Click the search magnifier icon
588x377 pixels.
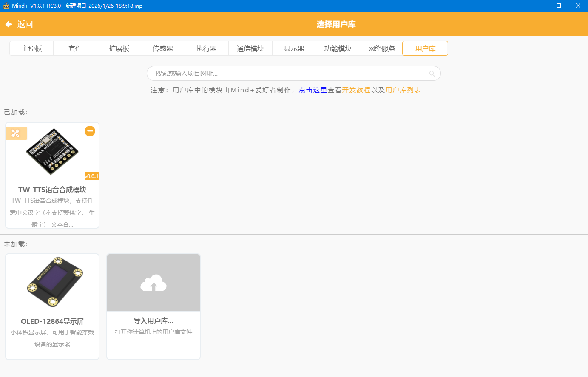tap(432, 74)
